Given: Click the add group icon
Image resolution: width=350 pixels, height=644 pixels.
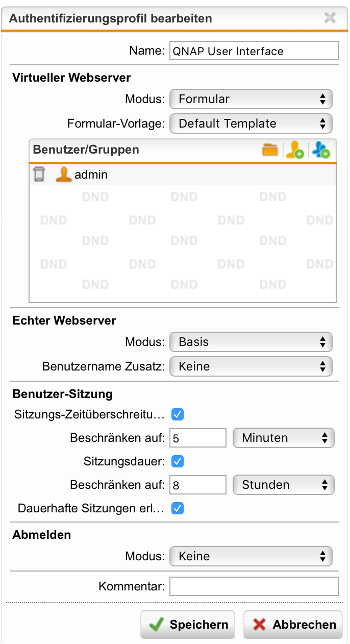Looking at the screenshot, I should click(x=321, y=150).
